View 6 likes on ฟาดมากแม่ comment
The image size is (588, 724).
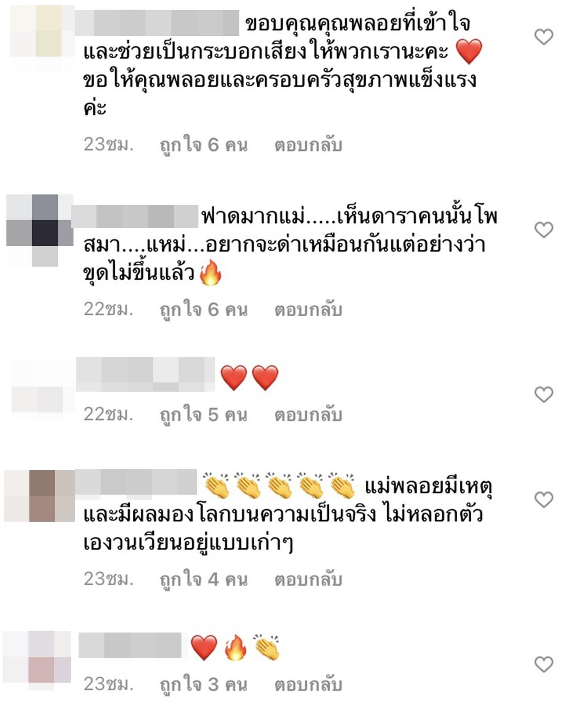point(204,310)
